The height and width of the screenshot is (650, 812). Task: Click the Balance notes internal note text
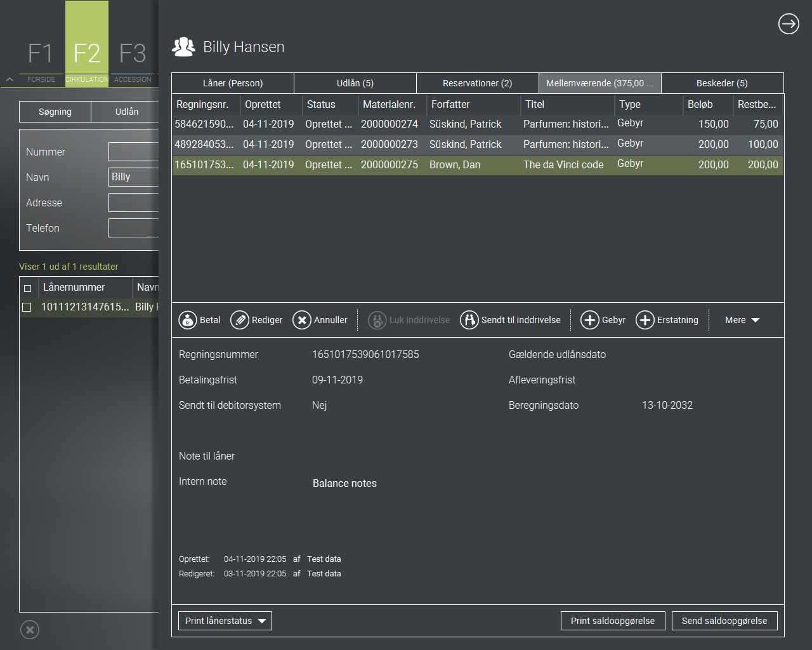click(x=344, y=484)
